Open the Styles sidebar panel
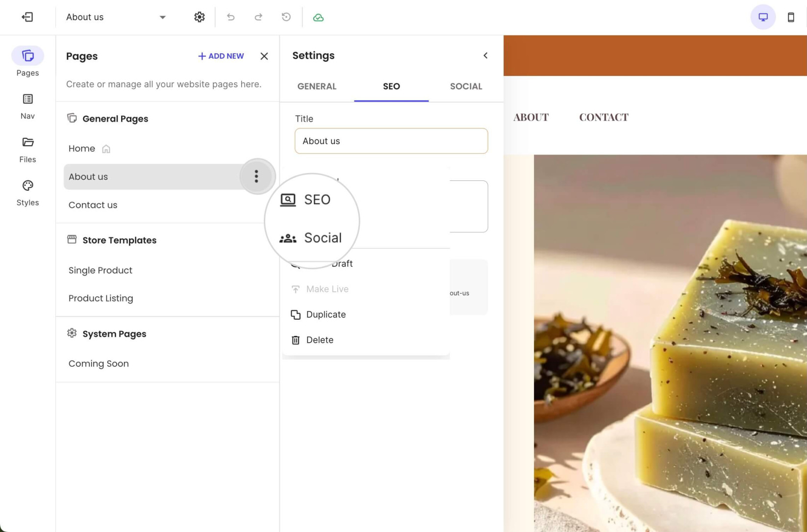Screen dimensions: 807x532 [x=27, y=193]
